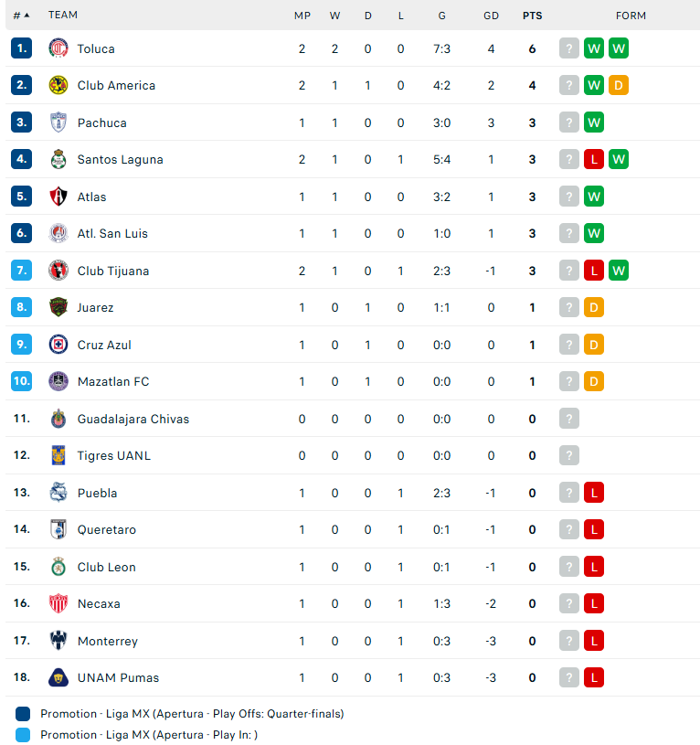Open Monterrey team page link

pyautogui.click(x=108, y=641)
